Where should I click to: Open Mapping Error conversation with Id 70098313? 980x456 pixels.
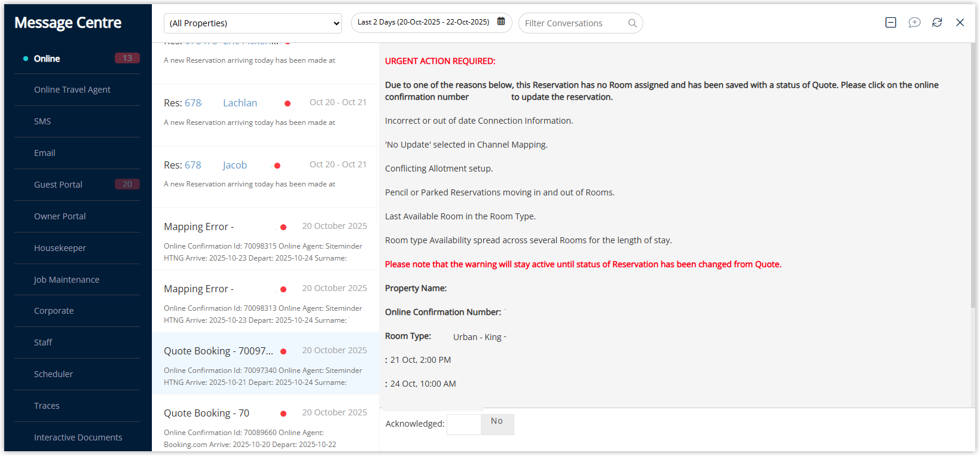click(265, 301)
